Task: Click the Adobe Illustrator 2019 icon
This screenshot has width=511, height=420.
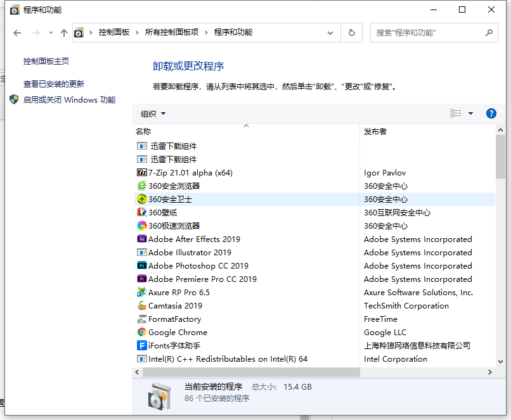Action: (142, 252)
